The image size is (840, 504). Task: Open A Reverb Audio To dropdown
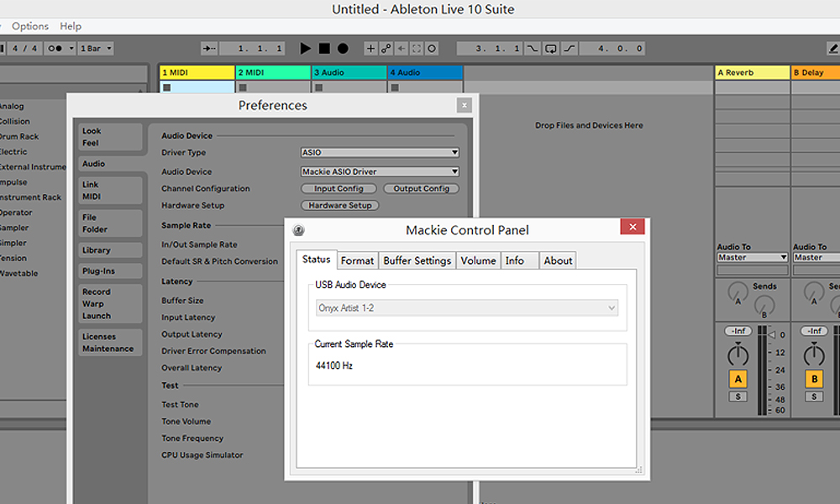752,257
